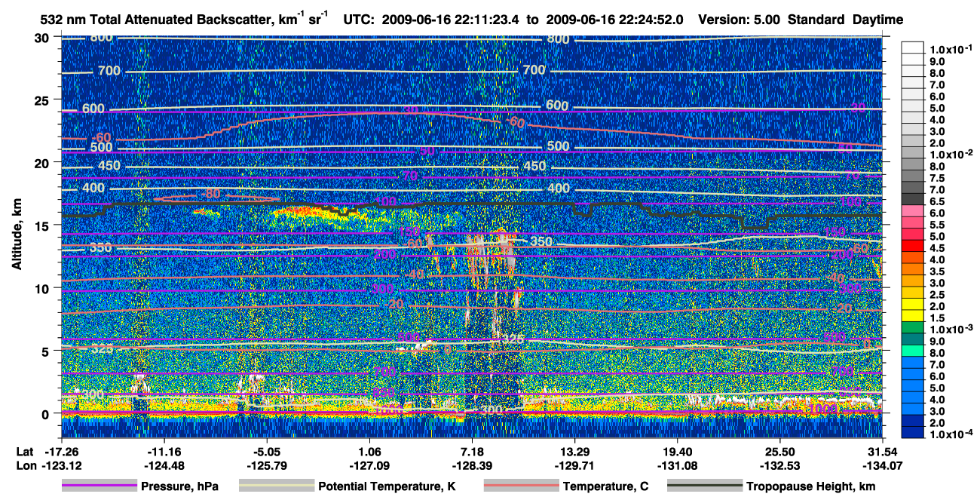Click the latitude value '1.06'
The width and height of the screenshot is (980, 503).
click(x=369, y=451)
